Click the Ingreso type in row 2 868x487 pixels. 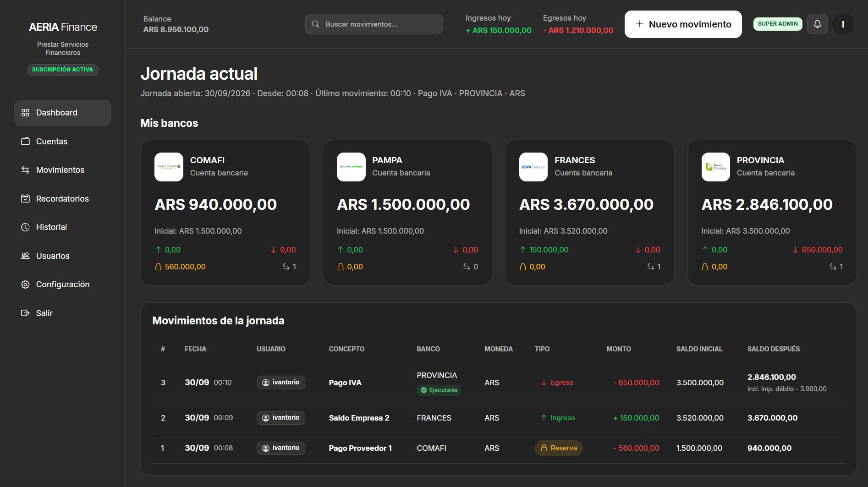pos(558,418)
